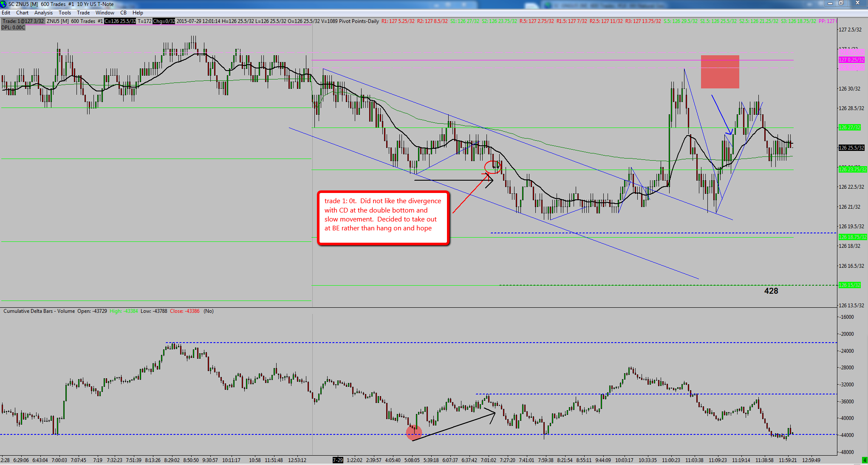Click the 'Cumulative Delta Bars - Volume' study title
Viewport: 868px width, 465px height.
[x=39, y=311]
